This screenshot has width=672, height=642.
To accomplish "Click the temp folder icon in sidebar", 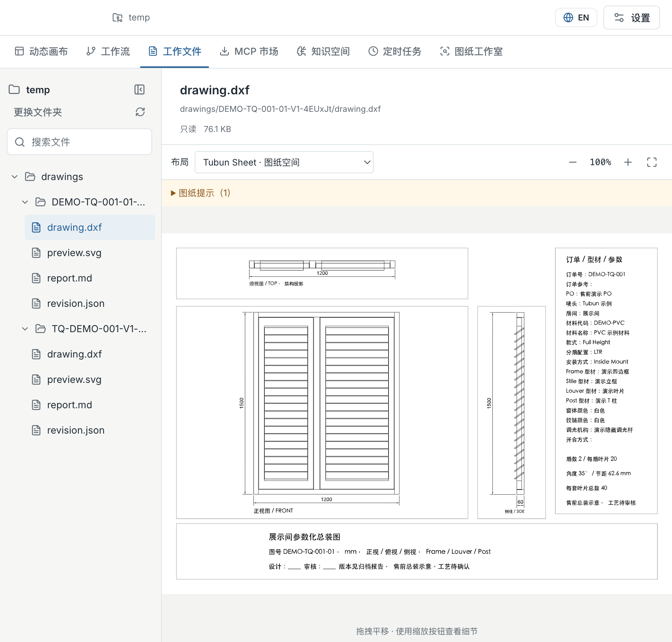I will tap(14, 89).
